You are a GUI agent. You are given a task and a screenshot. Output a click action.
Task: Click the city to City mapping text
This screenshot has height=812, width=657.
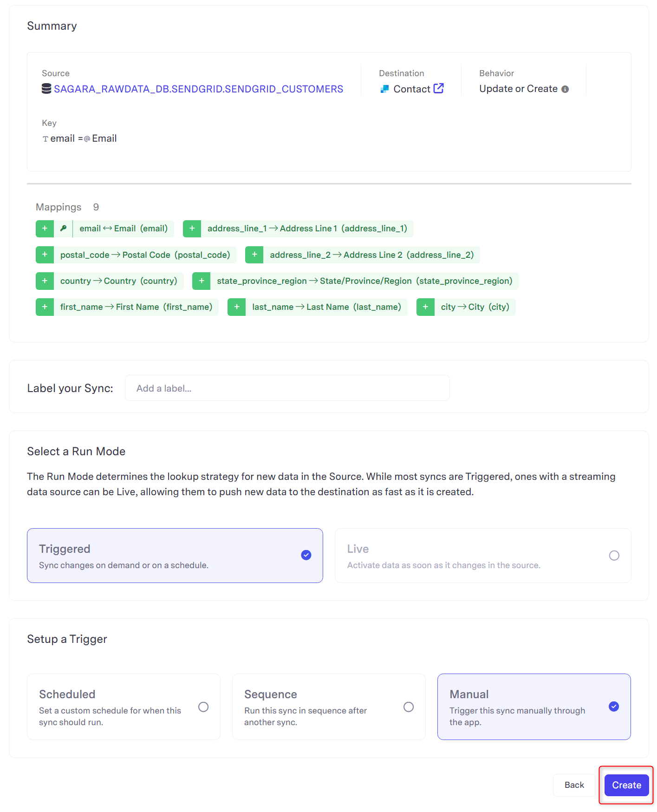click(x=475, y=307)
